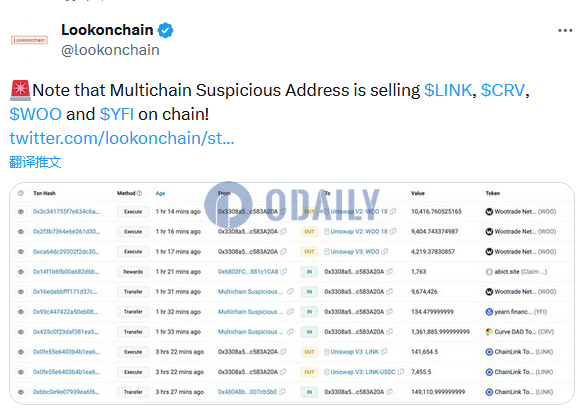This screenshot has width=584, height=411.
Task: Open transaction hash 0x93c447422a50eb08
Action: [65, 312]
